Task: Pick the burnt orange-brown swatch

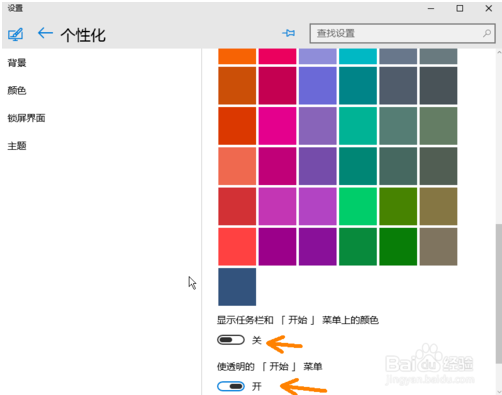Action: (x=237, y=85)
